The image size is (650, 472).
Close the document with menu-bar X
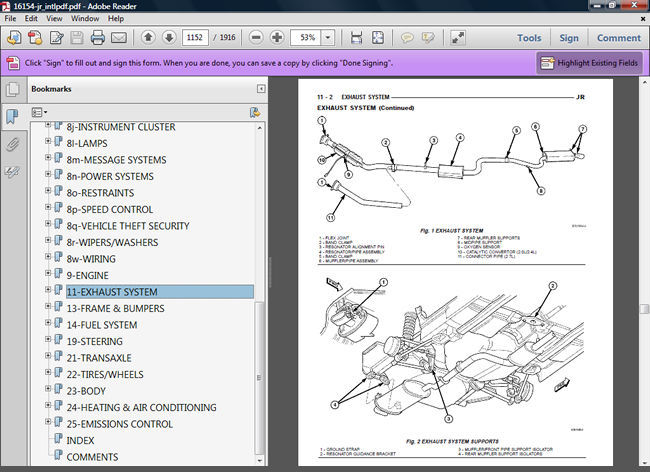pyautogui.click(x=643, y=19)
